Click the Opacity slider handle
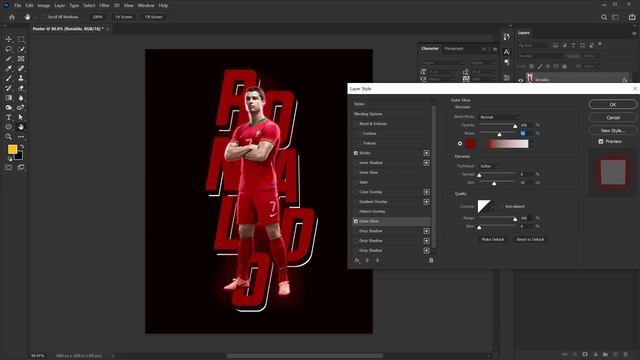This screenshot has width=640, height=360. click(515, 126)
